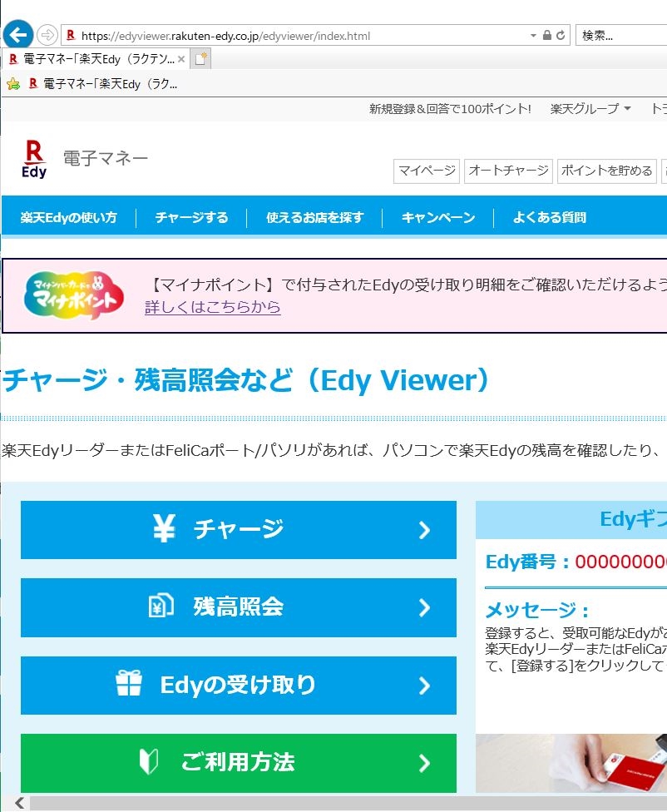The height and width of the screenshot is (812, 667).
Task: Click the yen icon on チャージ button
Action: point(164,528)
